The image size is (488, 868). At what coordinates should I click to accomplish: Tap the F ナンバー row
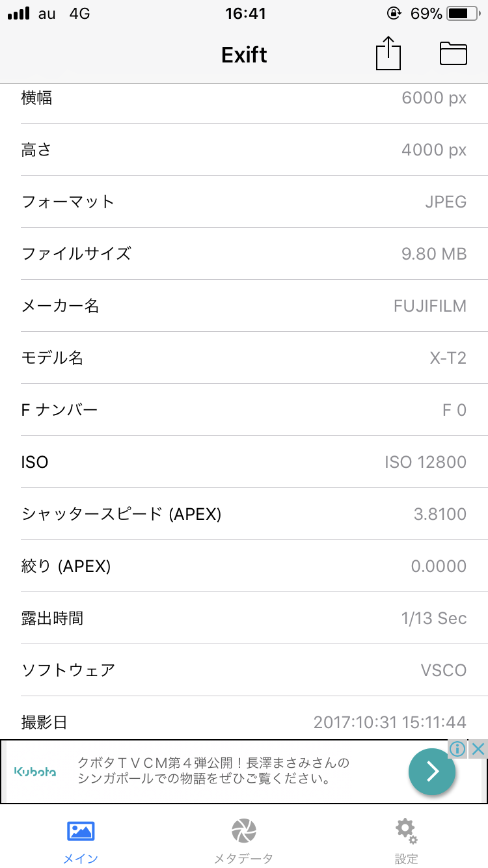click(x=244, y=410)
